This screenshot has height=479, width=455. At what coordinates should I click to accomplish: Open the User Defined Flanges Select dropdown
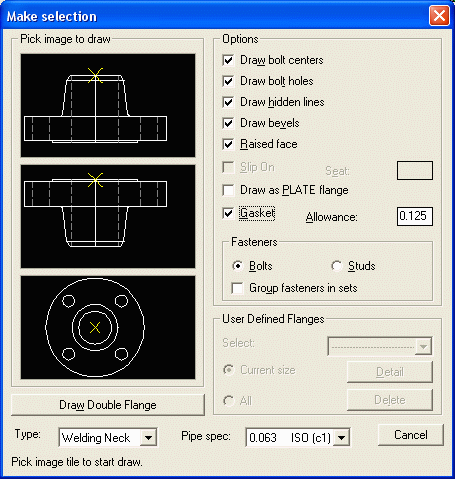point(380,346)
